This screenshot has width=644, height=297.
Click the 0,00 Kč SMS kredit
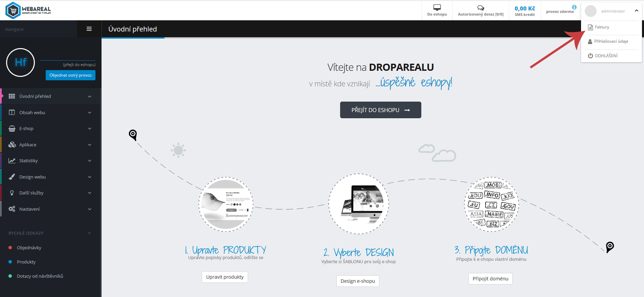(x=525, y=11)
